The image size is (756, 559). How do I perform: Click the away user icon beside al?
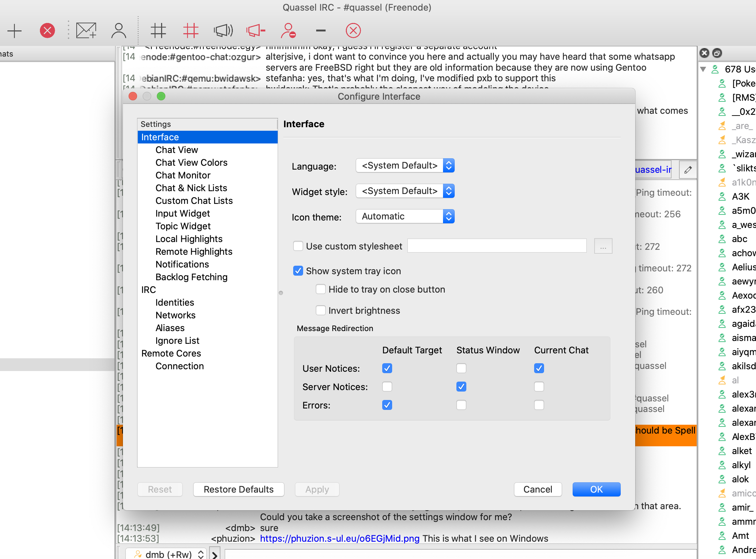[x=722, y=380]
